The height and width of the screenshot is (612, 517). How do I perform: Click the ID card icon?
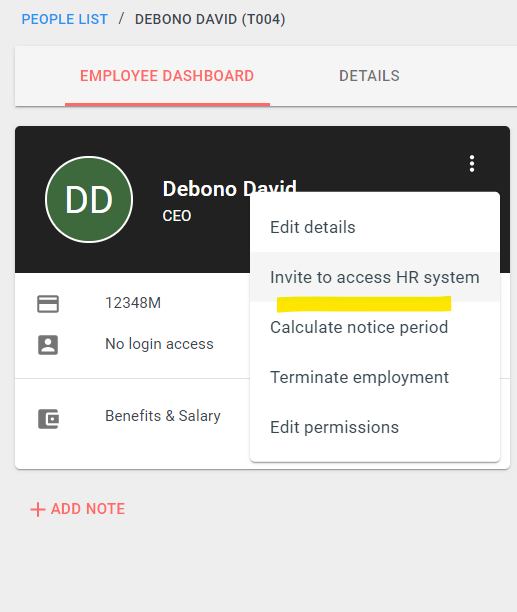[x=48, y=304]
